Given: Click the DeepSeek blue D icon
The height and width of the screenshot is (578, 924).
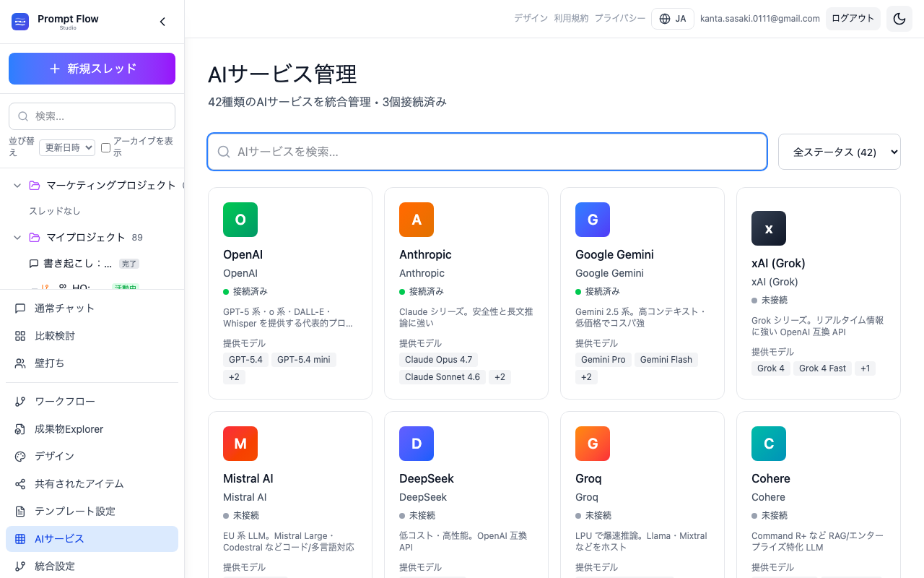Looking at the screenshot, I should click(x=417, y=444).
